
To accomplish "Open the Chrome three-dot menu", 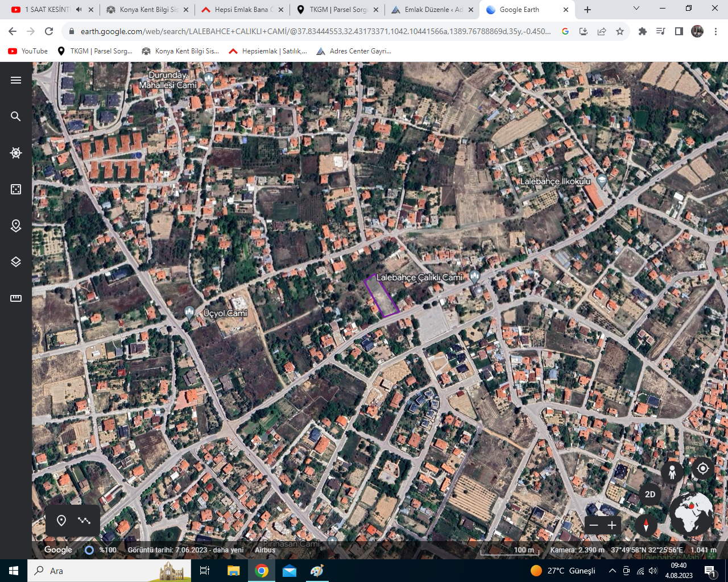I will (x=716, y=31).
